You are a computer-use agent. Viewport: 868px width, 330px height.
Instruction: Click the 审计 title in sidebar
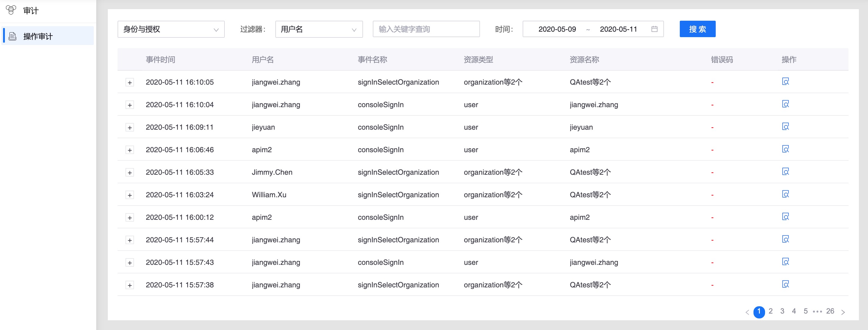(x=31, y=10)
